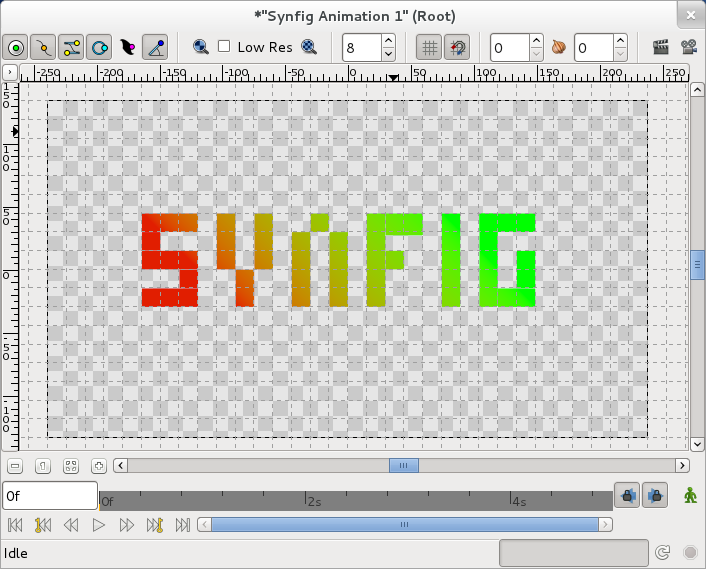Click the horizontal canvas scrollbar right arrow

tap(683, 465)
